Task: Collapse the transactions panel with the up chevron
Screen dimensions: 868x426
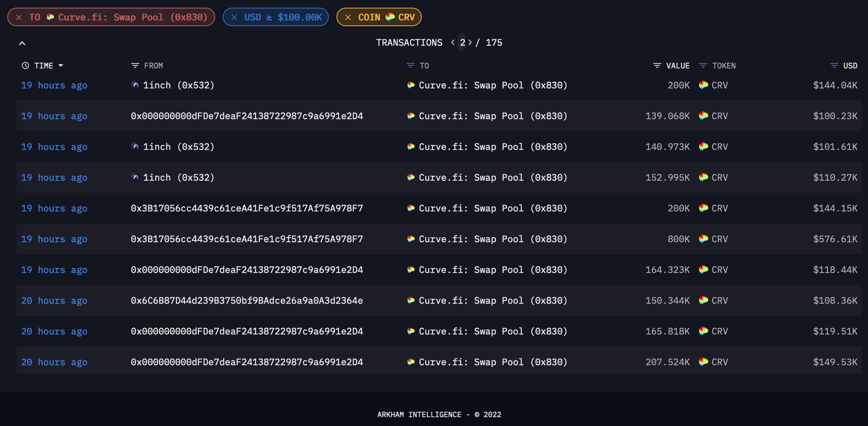Action: [22, 43]
